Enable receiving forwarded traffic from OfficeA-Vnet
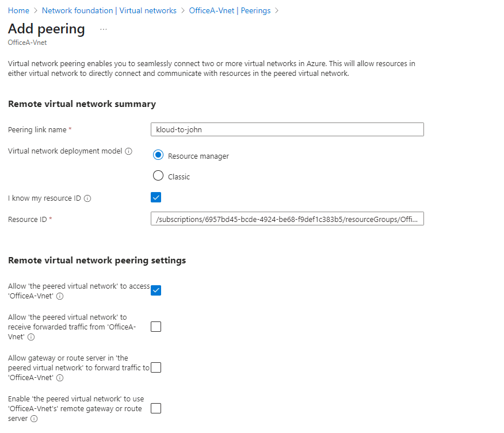The width and height of the screenshot is (504, 433). [x=156, y=327]
